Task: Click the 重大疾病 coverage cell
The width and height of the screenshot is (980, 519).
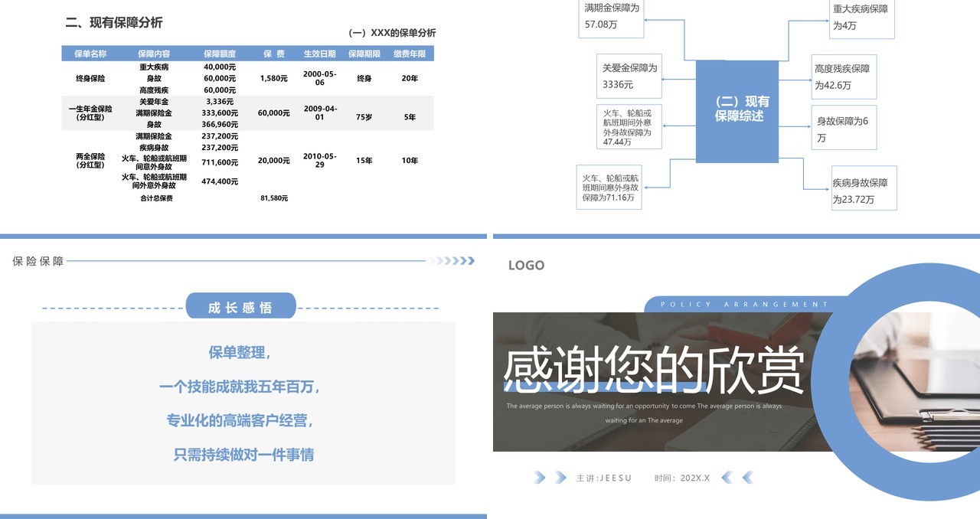Action: (x=154, y=67)
